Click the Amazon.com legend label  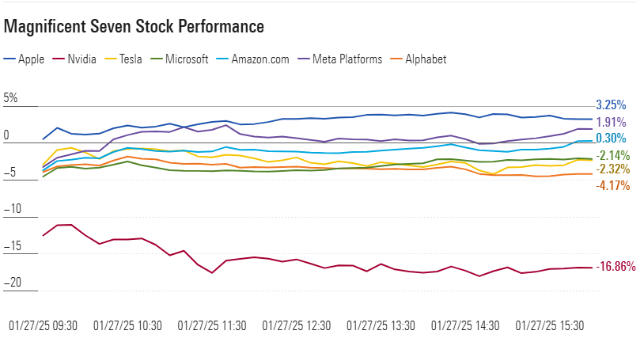pos(259,59)
